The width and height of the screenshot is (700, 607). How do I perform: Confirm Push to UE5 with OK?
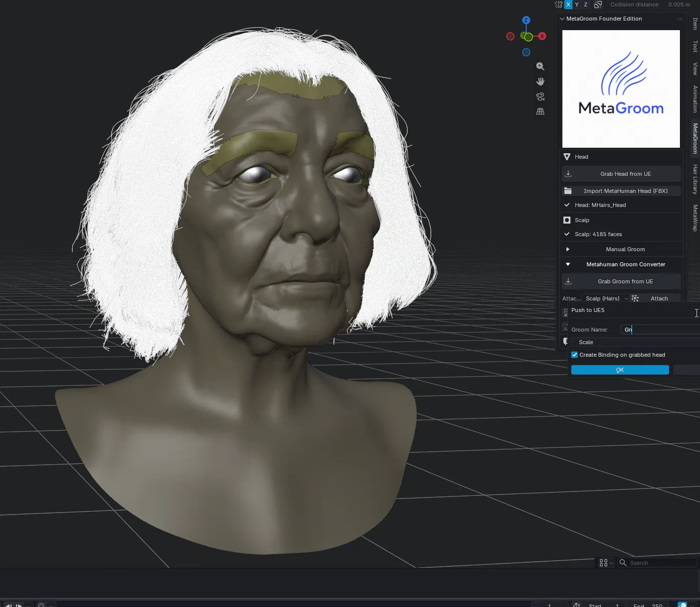click(620, 370)
